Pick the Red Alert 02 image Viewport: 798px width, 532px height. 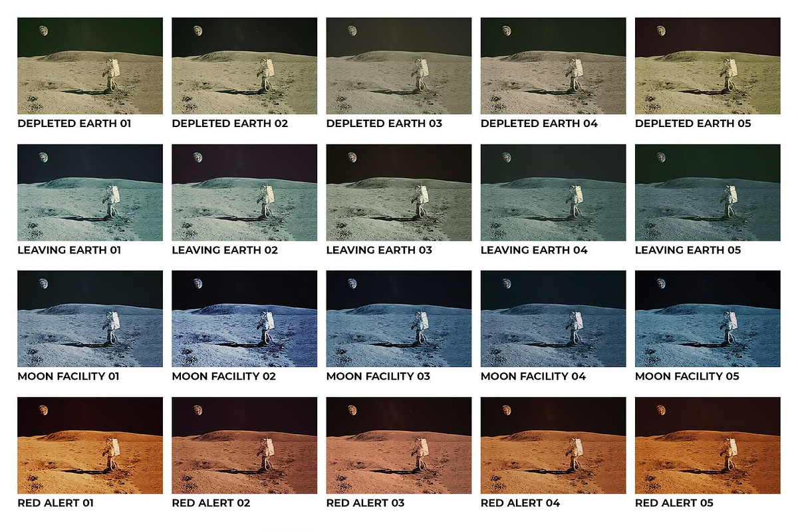tap(245, 445)
